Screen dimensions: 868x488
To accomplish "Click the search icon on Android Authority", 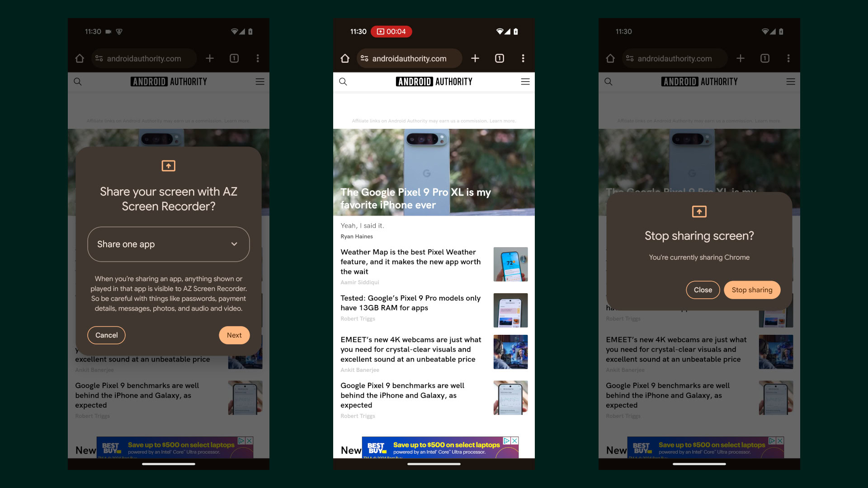I will coord(343,82).
